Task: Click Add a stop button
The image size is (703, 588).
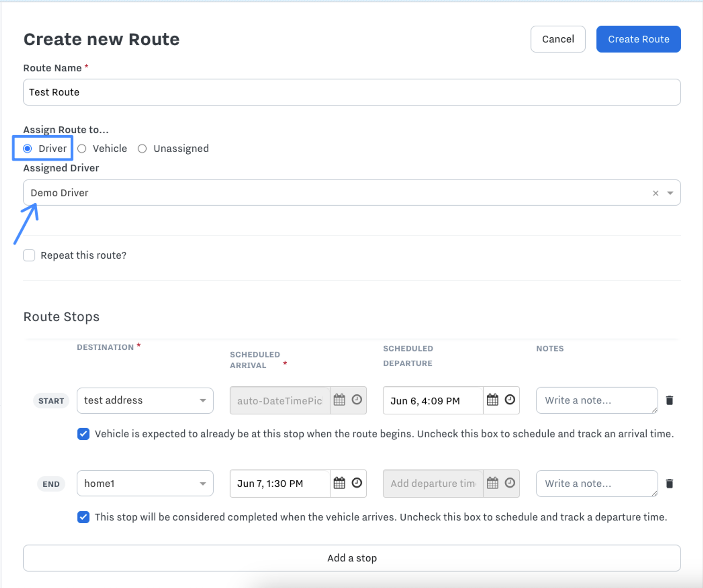Action: [351, 558]
